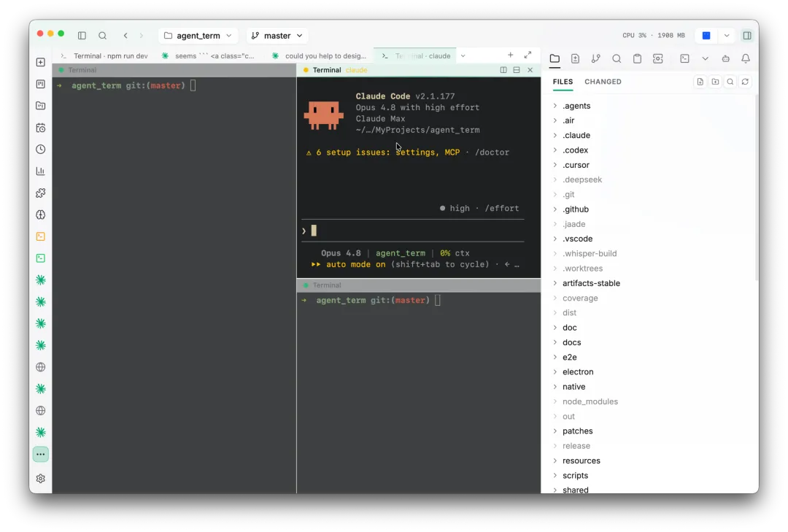The width and height of the screenshot is (788, 532).
Task: Select the 'Terminal - claude' tab
Action: [x=416, y=55]
